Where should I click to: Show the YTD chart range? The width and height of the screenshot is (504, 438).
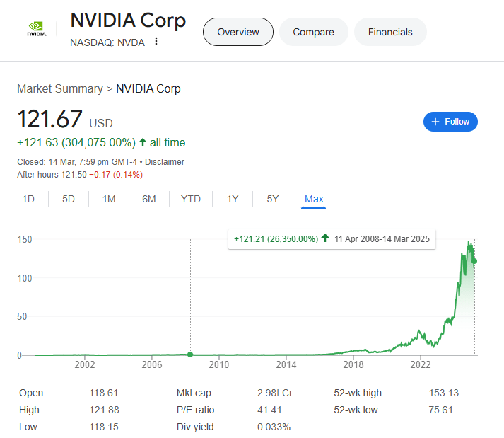pyautogui.click(x=191, y=199)
